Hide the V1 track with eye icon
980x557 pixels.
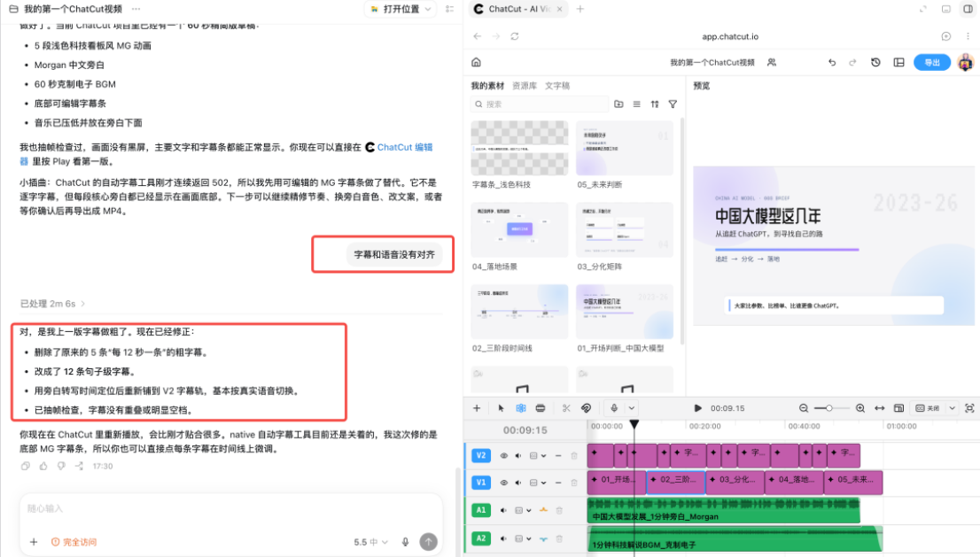click(x=504, y=483)
